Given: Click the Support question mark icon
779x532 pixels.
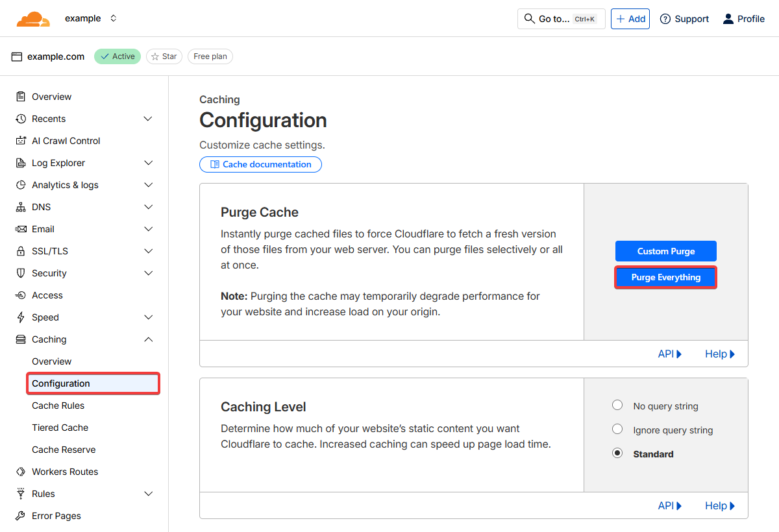Looking at the screenshot, I should pyautogui.click(x=665, y=19).
